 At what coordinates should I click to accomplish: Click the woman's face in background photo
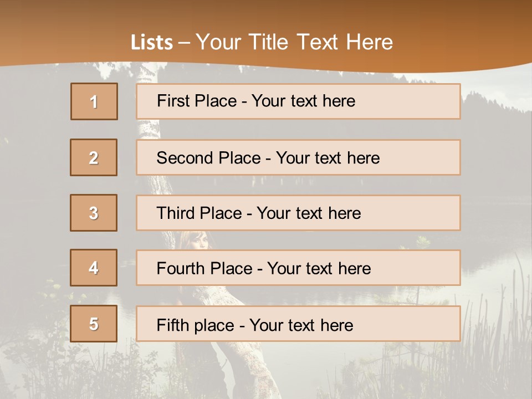pos(199,240)
